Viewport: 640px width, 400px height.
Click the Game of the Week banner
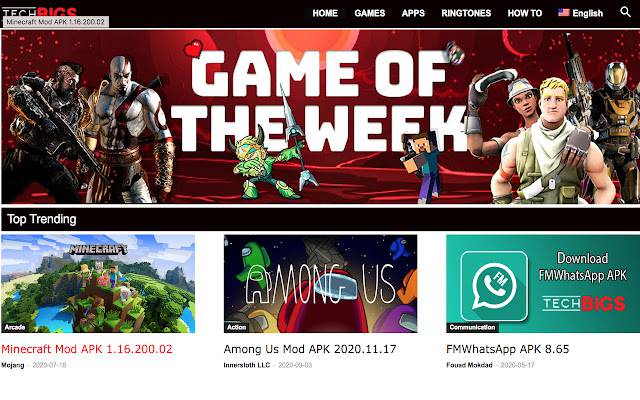(320, 116)
